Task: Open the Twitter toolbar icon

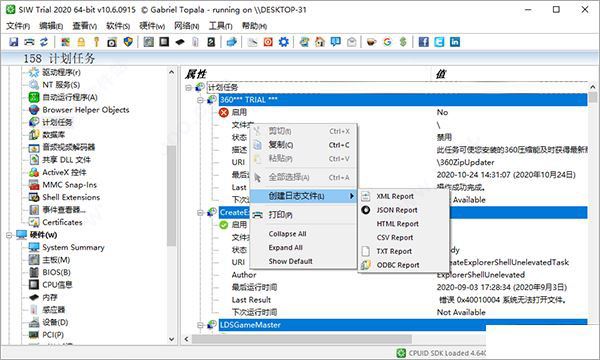Action: point(439,42)
